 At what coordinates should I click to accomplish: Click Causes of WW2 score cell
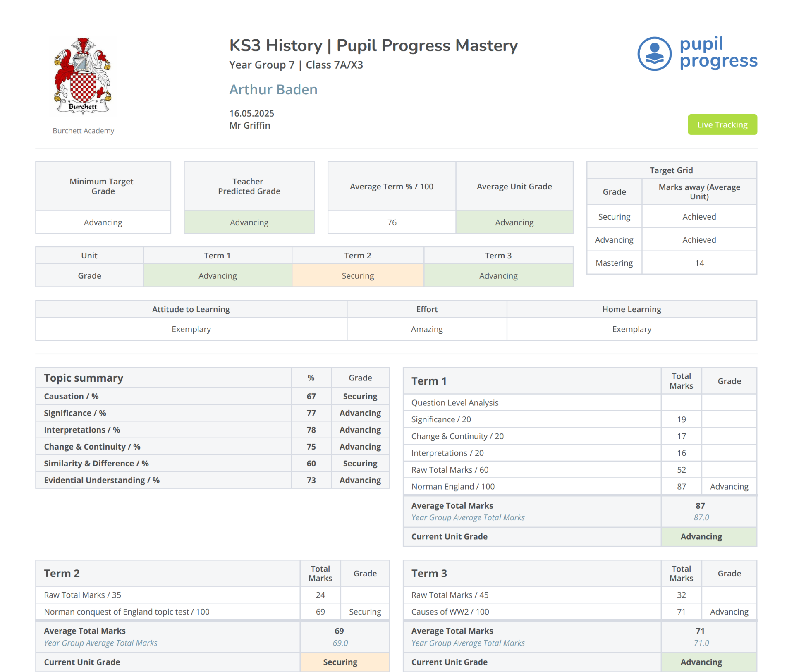pyautogui.click(x=681, y=612)
